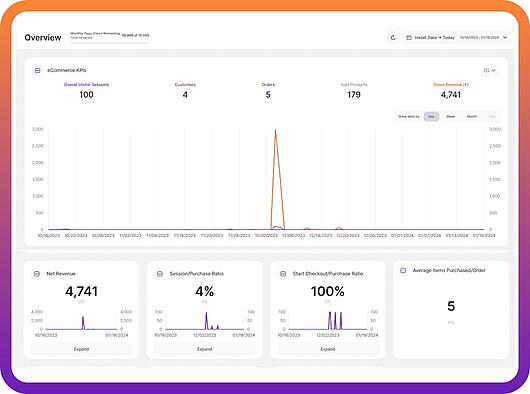Collapse the eCommerce KPIs panel icon
Image resolution: width=530 pixels, height=394 pixels.
(x=38, y=70)
